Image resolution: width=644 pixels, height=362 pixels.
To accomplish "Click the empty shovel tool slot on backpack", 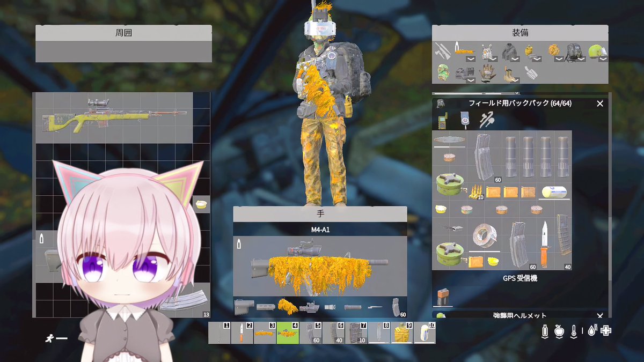I will point(486,121).
